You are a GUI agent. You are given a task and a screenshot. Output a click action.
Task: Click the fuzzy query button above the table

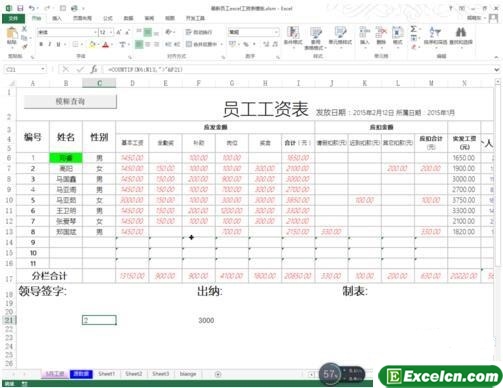(70, 101)
